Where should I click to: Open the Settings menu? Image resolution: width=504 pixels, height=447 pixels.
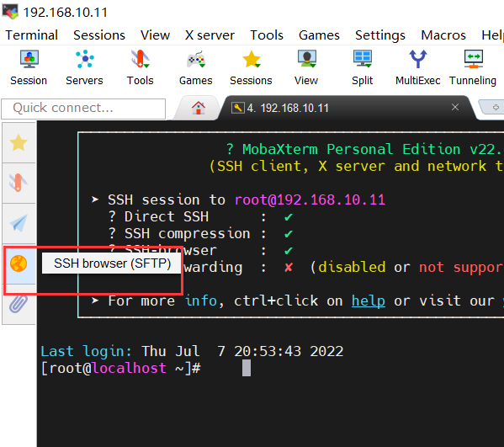pos(380,35)
